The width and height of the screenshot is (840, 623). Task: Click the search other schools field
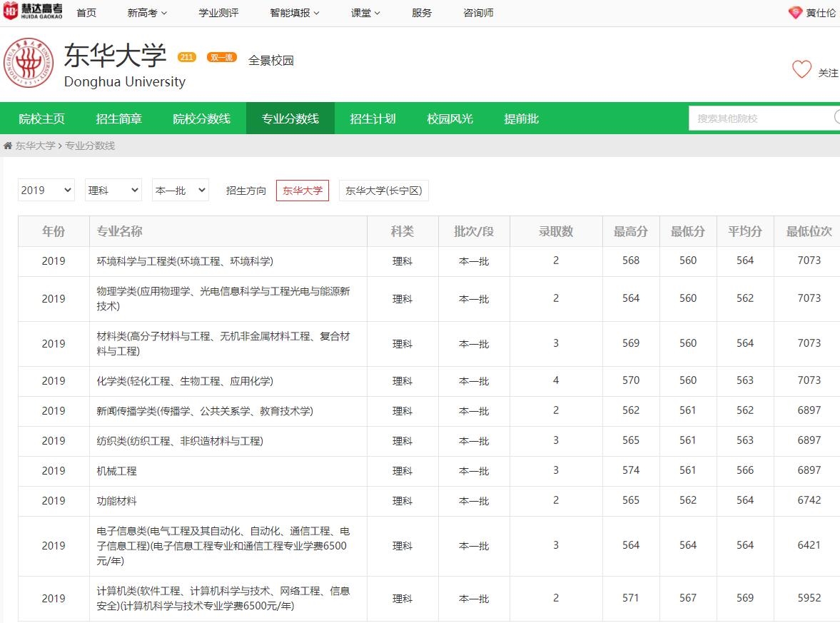[764, 118]
